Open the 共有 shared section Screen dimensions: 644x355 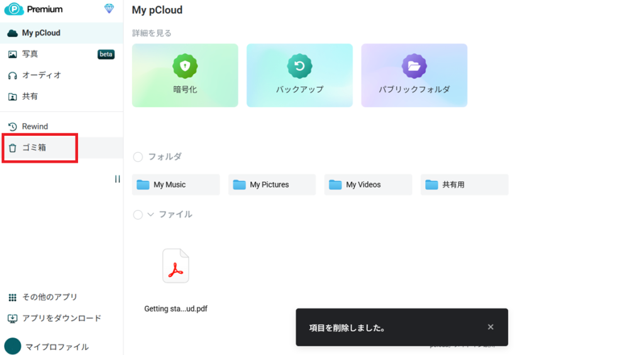click(x=30, y=97)
